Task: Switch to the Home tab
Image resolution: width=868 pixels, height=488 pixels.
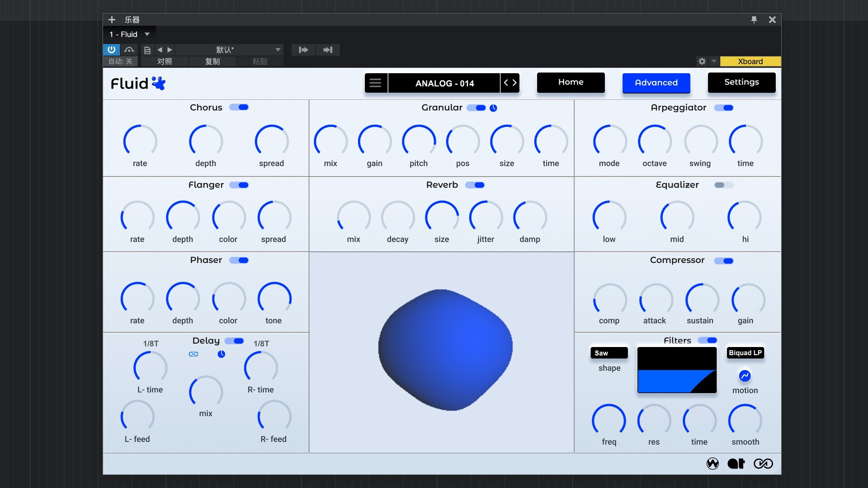Action: 571,82
